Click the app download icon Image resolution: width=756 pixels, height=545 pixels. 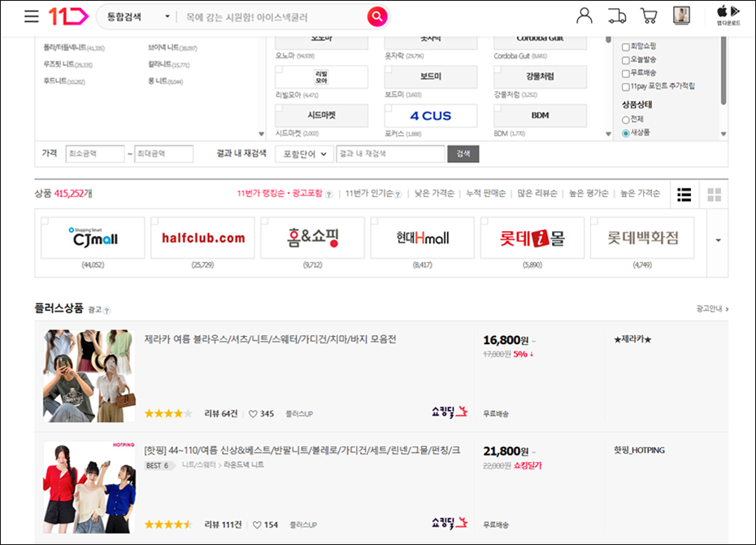[728, 15]
